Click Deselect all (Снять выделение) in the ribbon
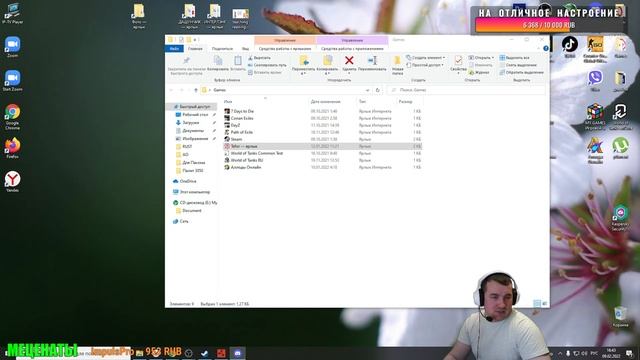The image size is (640, 360). (x=518, y=65)
